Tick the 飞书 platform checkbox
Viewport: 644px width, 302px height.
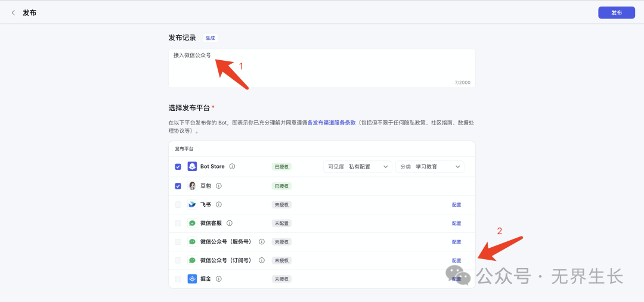(178, 204)
